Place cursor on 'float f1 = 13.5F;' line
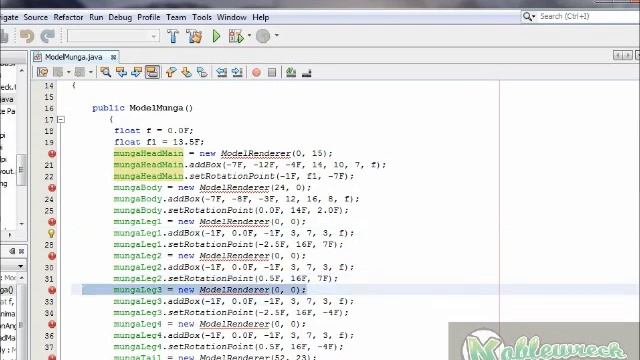 [159, 142]
